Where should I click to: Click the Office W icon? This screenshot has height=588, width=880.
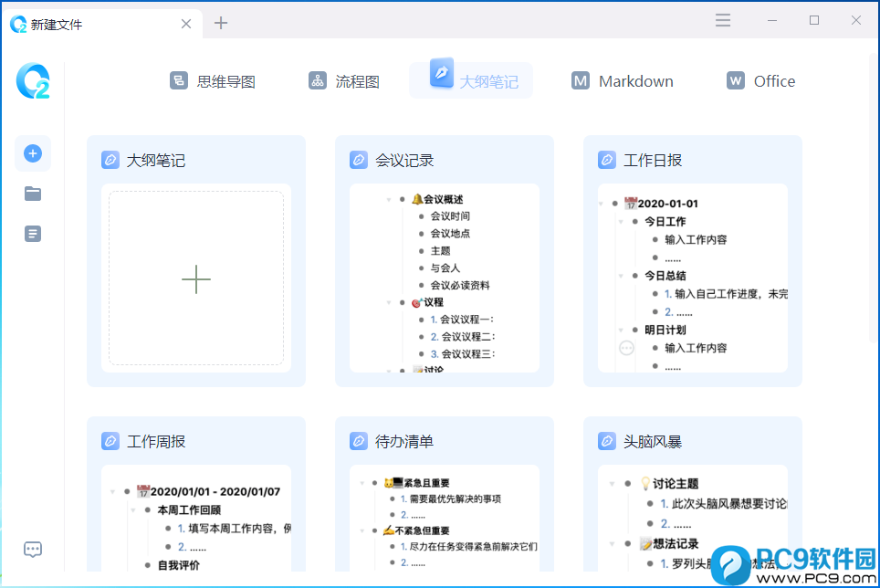click(735, 80)
